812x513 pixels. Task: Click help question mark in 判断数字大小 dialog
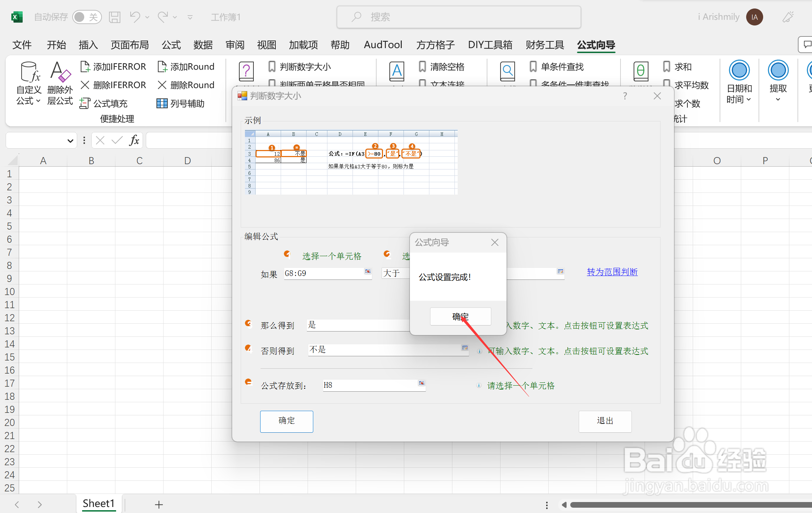[x=625, y=96]
